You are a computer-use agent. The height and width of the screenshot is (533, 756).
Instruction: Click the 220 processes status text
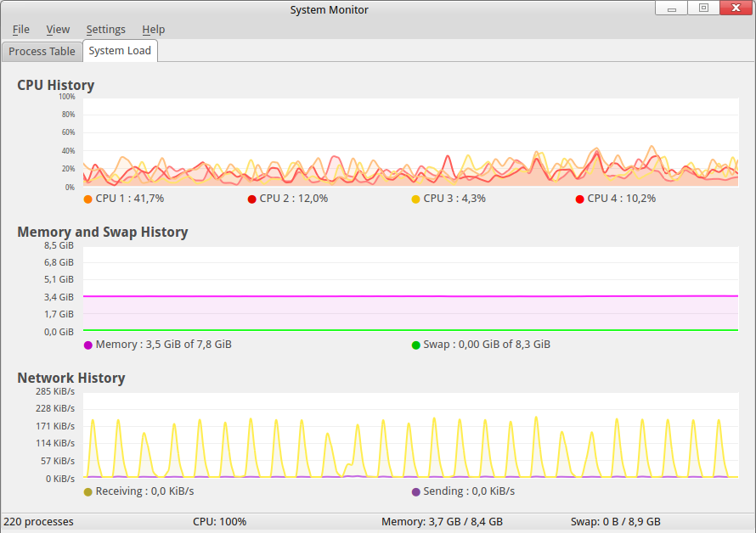[x=39, y=522]
